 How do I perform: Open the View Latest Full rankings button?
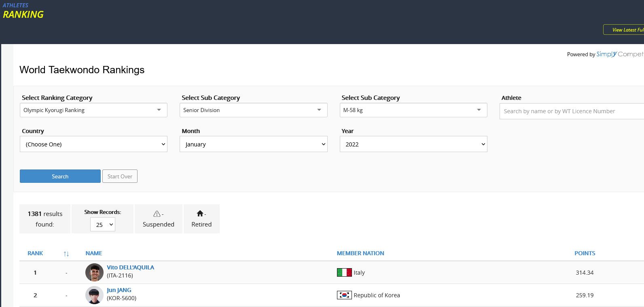coord(625,30)
